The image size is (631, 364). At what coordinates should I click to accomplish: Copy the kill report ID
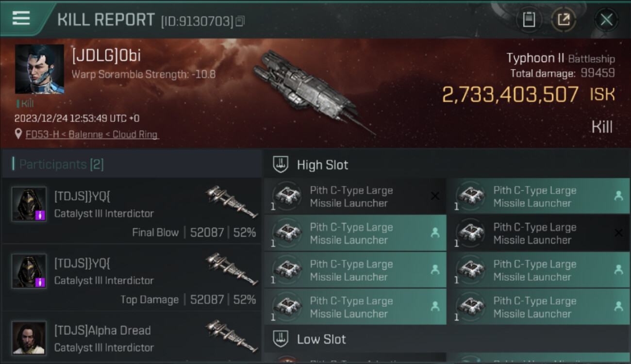(x=240, y=21)
